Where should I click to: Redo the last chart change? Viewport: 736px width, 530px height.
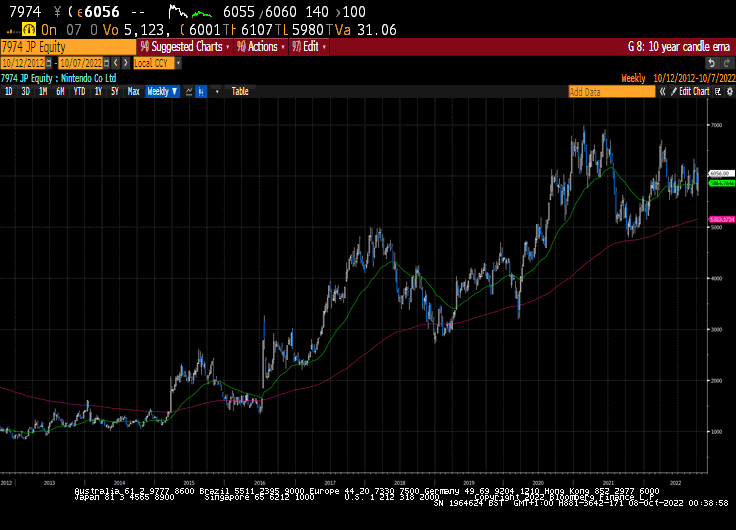pos(727,63)
